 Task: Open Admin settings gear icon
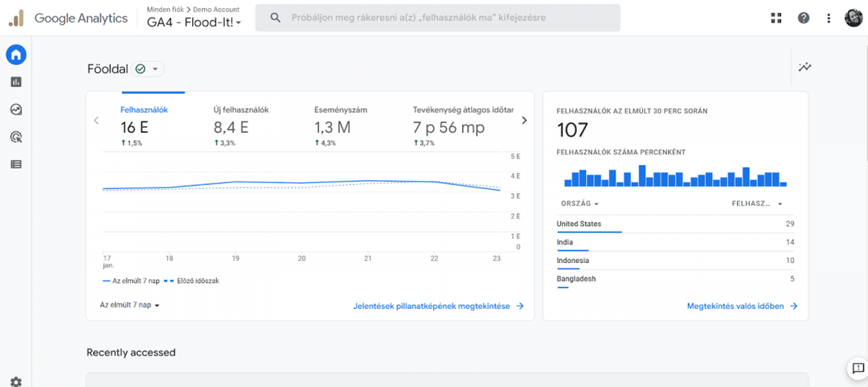(16, 381)
